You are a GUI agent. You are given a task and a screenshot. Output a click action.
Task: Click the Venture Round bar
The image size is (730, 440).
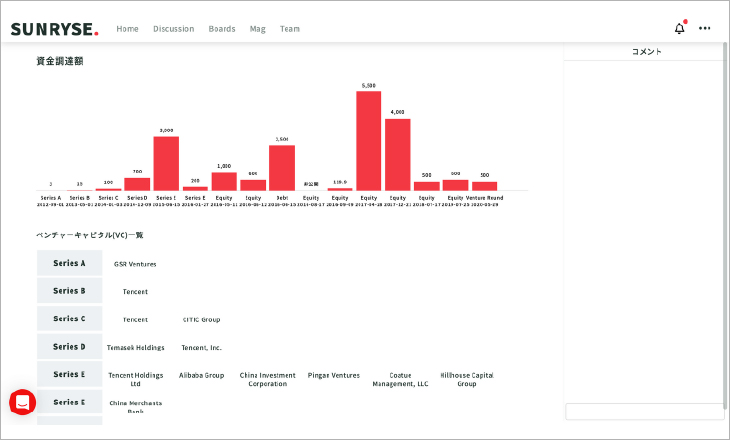pos(485,186)
